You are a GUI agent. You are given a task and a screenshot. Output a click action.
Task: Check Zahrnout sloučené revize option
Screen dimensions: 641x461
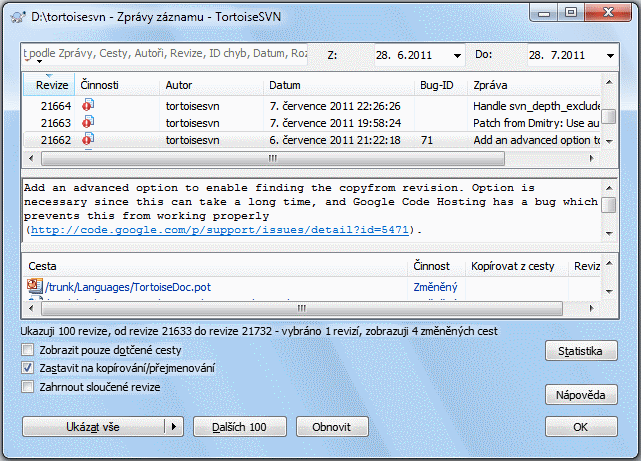27,387
